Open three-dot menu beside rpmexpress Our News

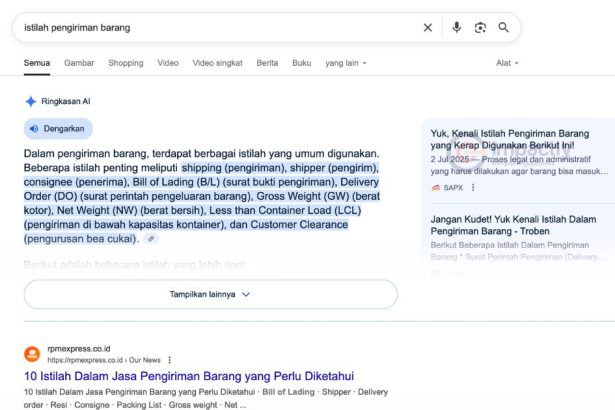[x=169, y=360]
